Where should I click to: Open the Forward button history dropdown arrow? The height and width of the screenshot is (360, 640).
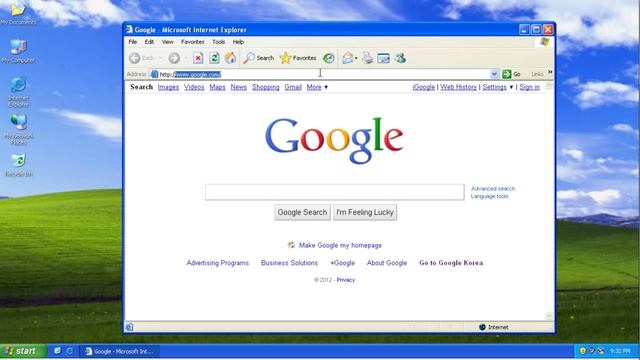click(x=185, y=58)
